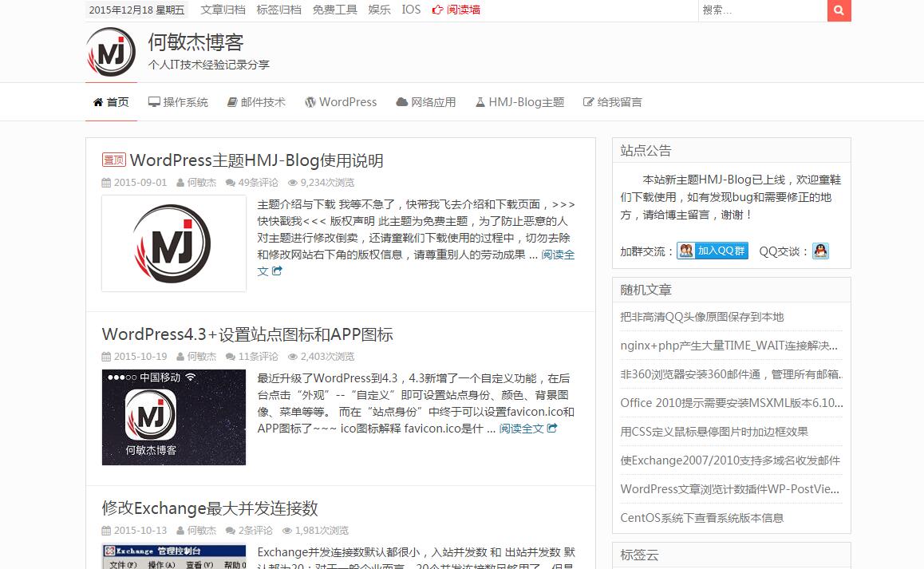Click 11条评论 comments link
This screenshot has height=569, width=924.
[x=258, y=357]
